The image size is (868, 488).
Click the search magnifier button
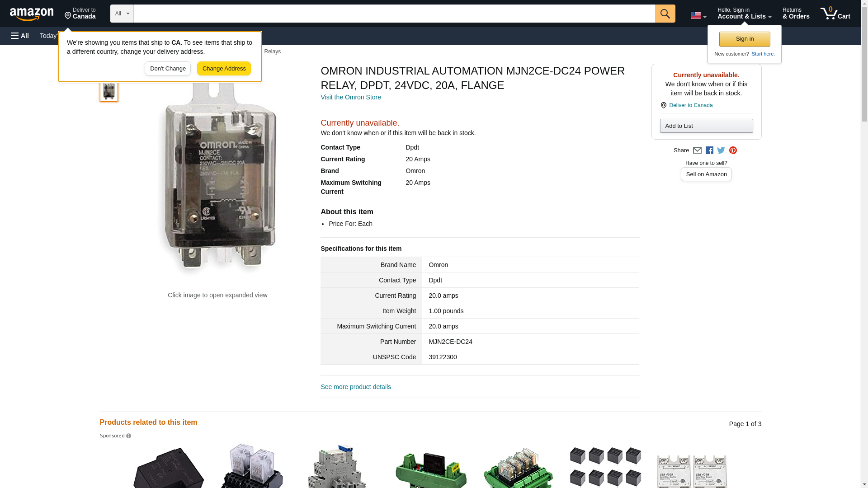665,14
